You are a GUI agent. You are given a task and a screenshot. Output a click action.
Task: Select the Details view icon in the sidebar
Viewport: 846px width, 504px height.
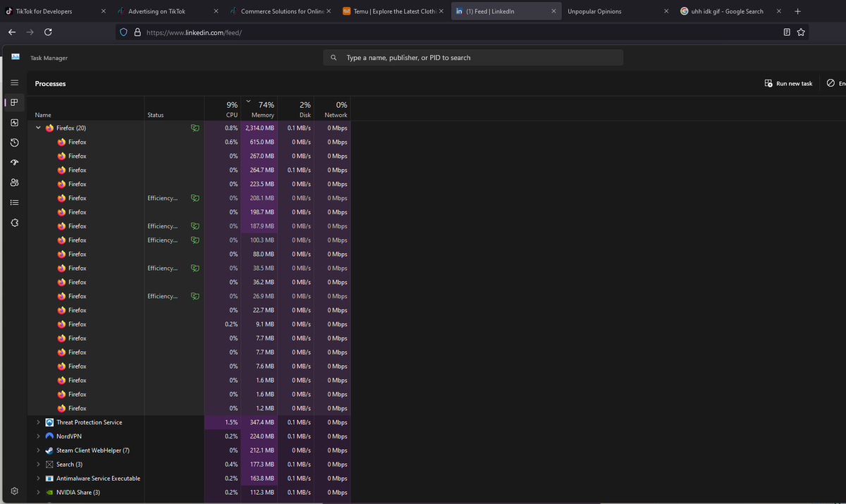tap(14, 202)
